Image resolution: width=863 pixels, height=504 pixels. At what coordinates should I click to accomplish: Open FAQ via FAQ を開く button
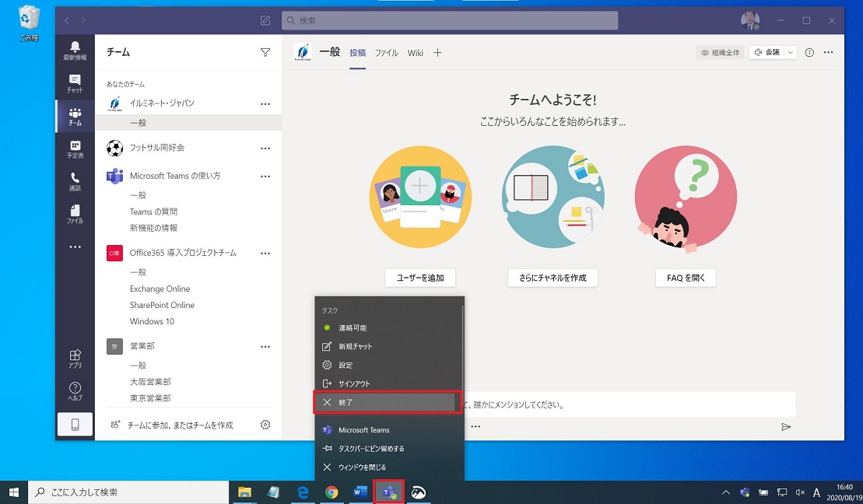[685, 278]
